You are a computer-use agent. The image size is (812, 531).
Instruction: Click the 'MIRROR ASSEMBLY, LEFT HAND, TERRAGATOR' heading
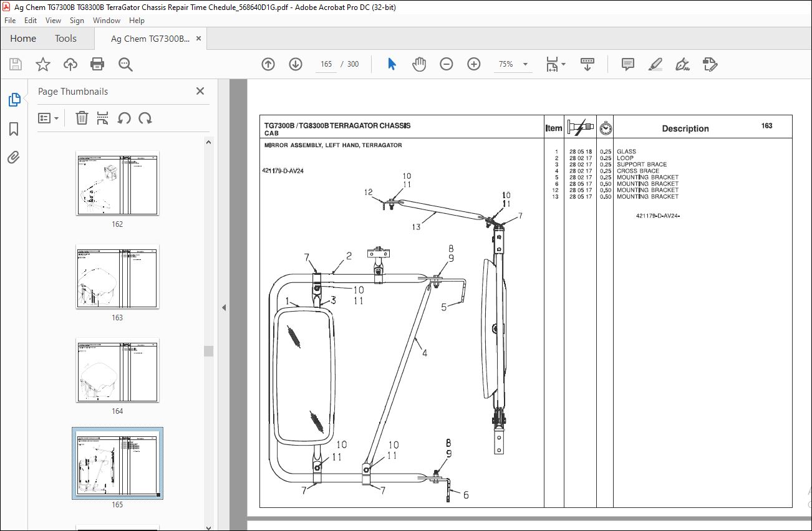click(x=333, y=145)
